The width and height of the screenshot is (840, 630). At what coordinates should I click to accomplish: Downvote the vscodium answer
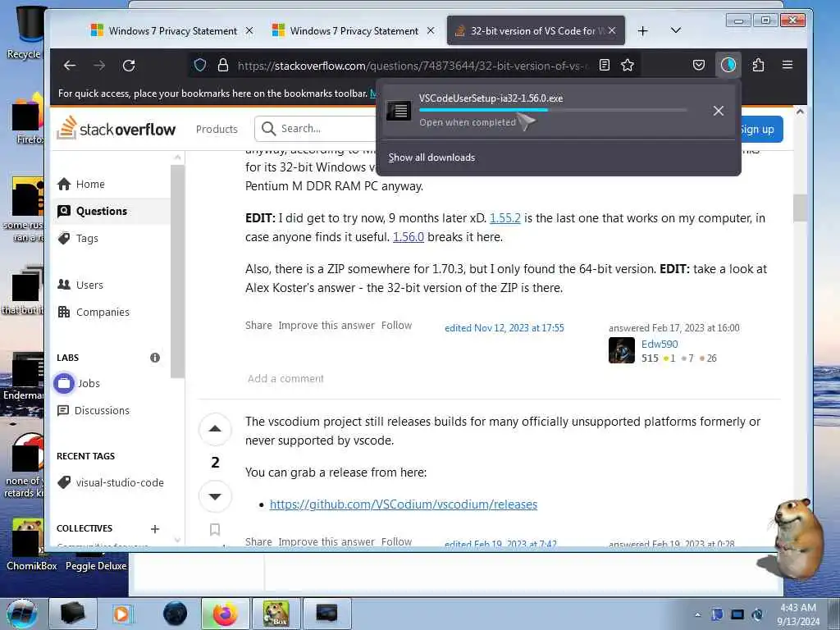pos(215,496)
